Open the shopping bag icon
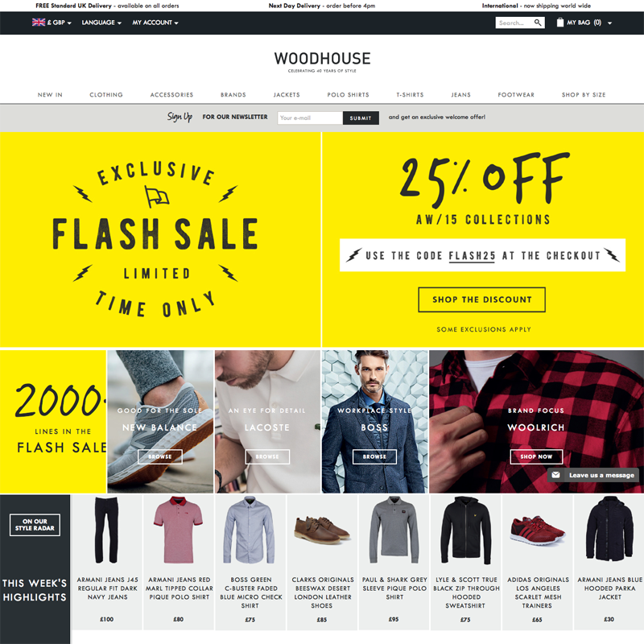 (559, 23)
